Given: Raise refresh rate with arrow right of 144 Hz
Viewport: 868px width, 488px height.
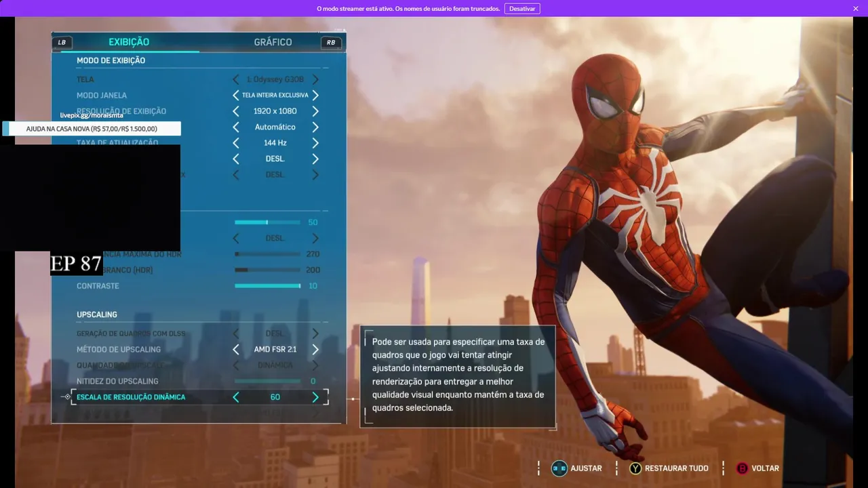Looking at the screenshot, I should pos(315,143).
